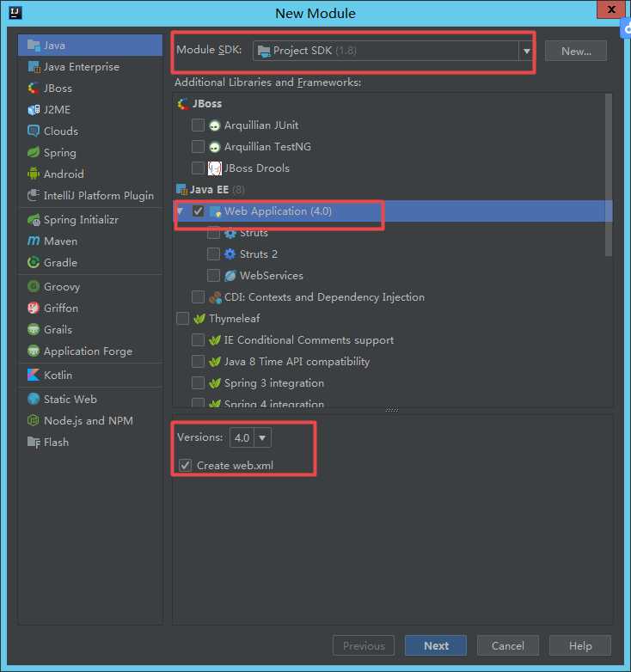Select Node.js and NPM in the list
631x672 pixels.
click(x=90, y=421)
